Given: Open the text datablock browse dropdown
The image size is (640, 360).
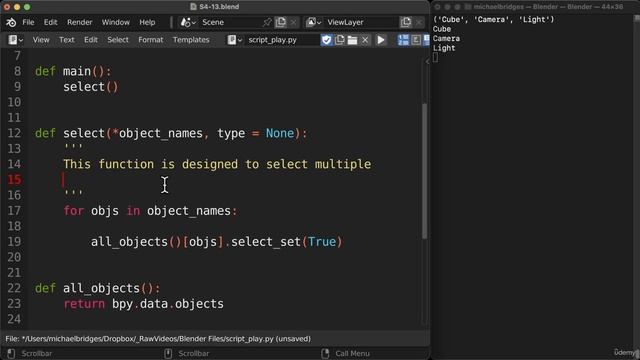Looking at the screenshot, I should coord(235,40).
